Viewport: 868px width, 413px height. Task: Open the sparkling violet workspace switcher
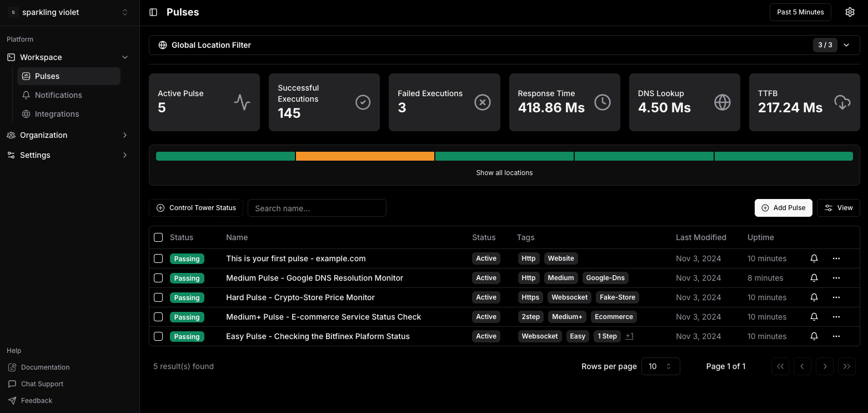point(69,12)
